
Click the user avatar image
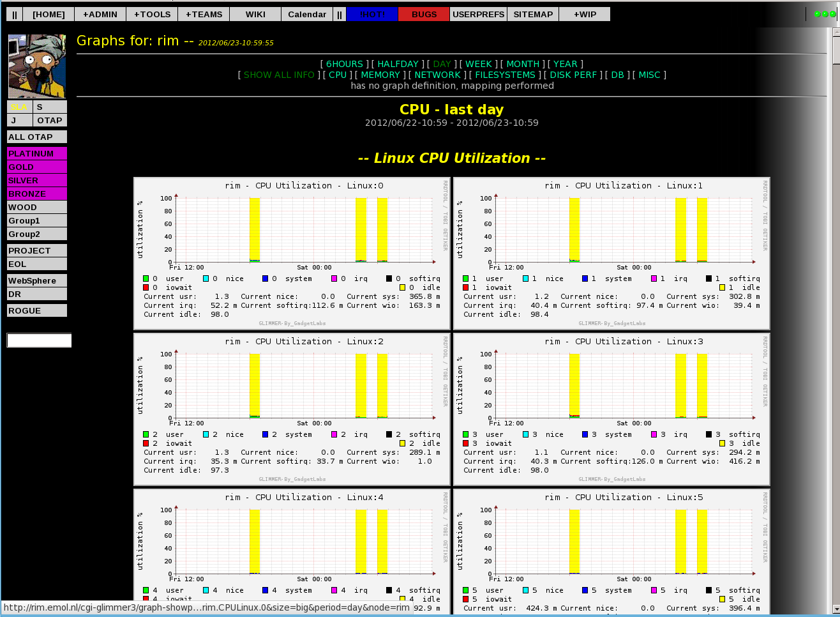coord(37,66)
